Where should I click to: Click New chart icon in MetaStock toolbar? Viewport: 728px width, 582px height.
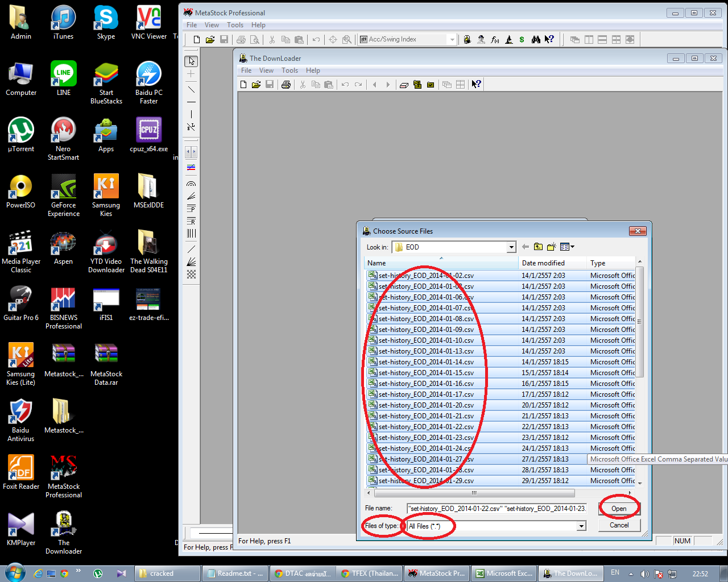click(197, 39)
